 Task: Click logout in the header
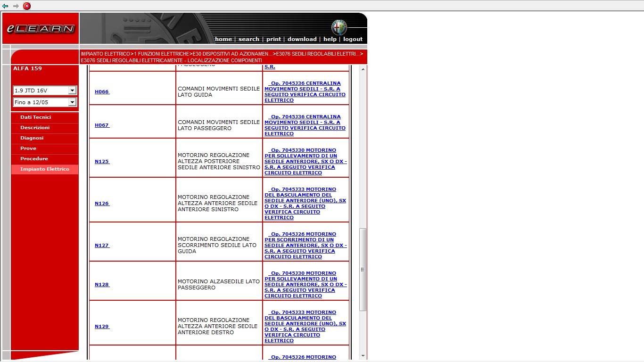[353, 39]
